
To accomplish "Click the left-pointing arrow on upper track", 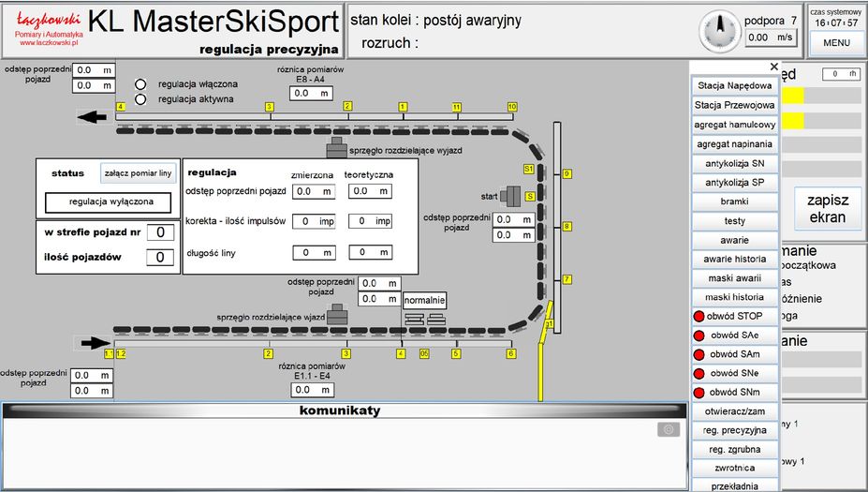I will 92,117.
